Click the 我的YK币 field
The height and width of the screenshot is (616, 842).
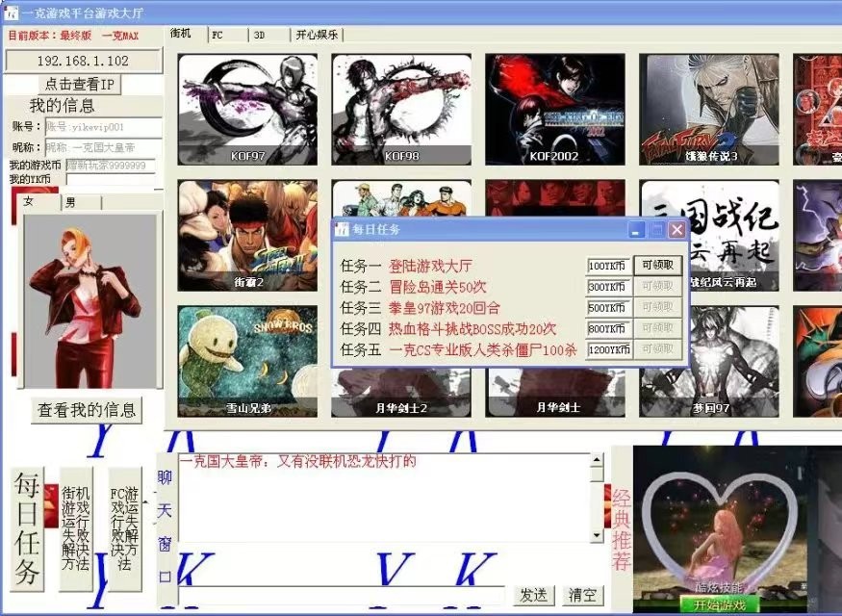tap(111, 179)
